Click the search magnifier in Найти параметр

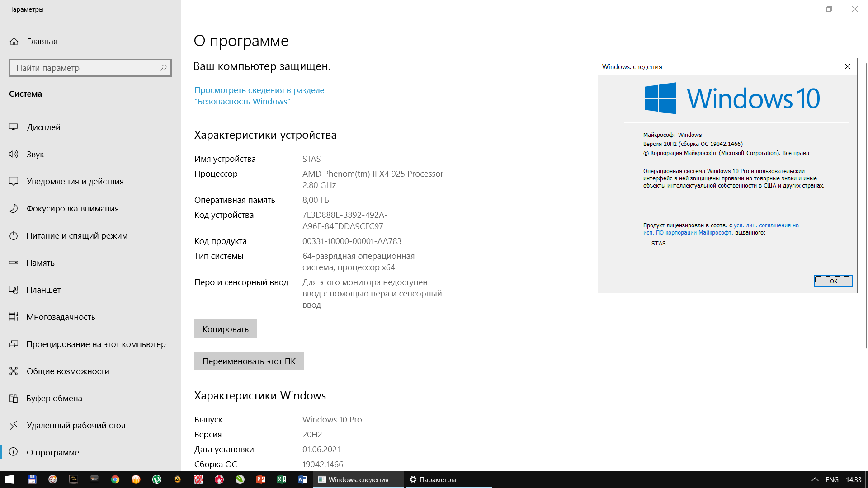point(163,68)
